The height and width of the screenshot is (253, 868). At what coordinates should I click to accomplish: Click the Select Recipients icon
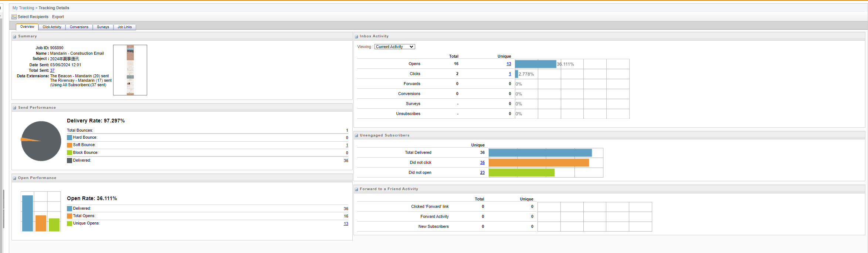tap(14, 17)
